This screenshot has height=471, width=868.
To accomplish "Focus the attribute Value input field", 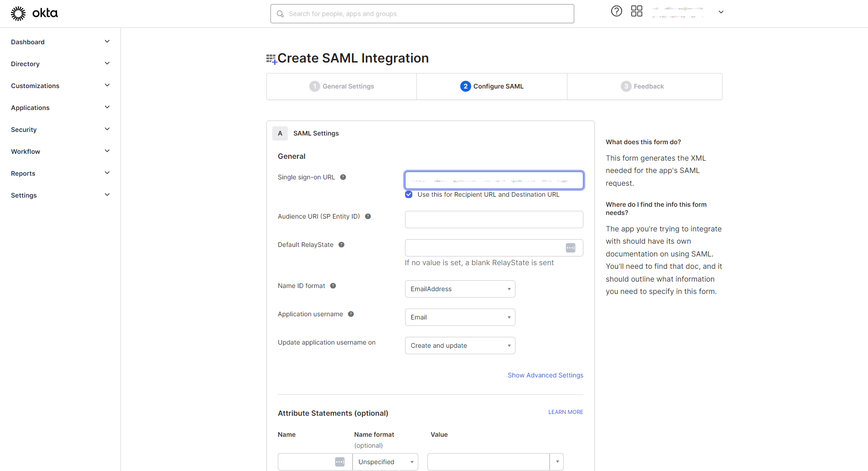I will (488, 462).
